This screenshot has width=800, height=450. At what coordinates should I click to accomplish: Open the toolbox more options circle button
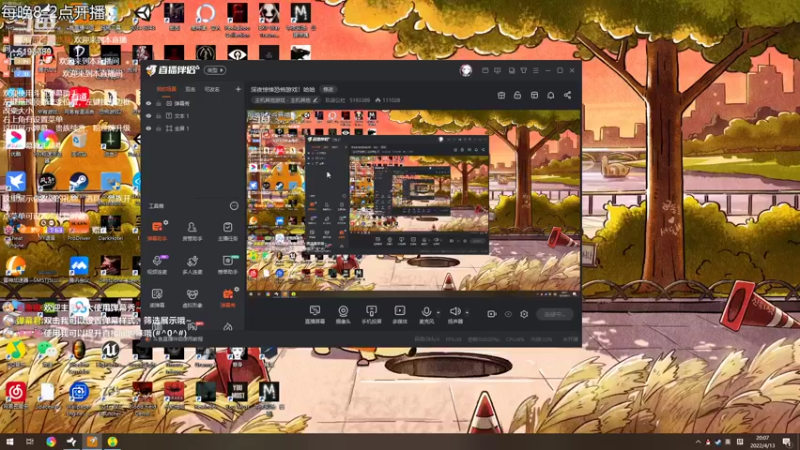tap(234, 206)
